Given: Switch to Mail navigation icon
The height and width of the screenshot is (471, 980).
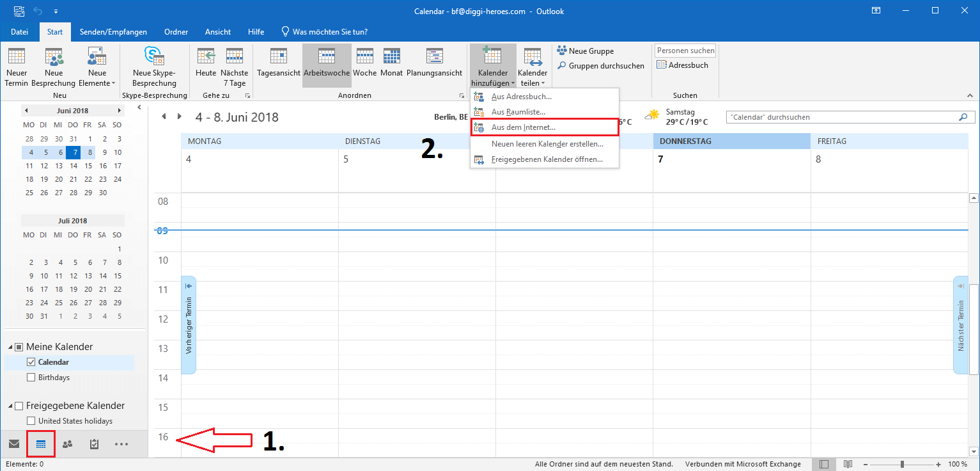Looking at the screenshot, I should coord(14,444).
